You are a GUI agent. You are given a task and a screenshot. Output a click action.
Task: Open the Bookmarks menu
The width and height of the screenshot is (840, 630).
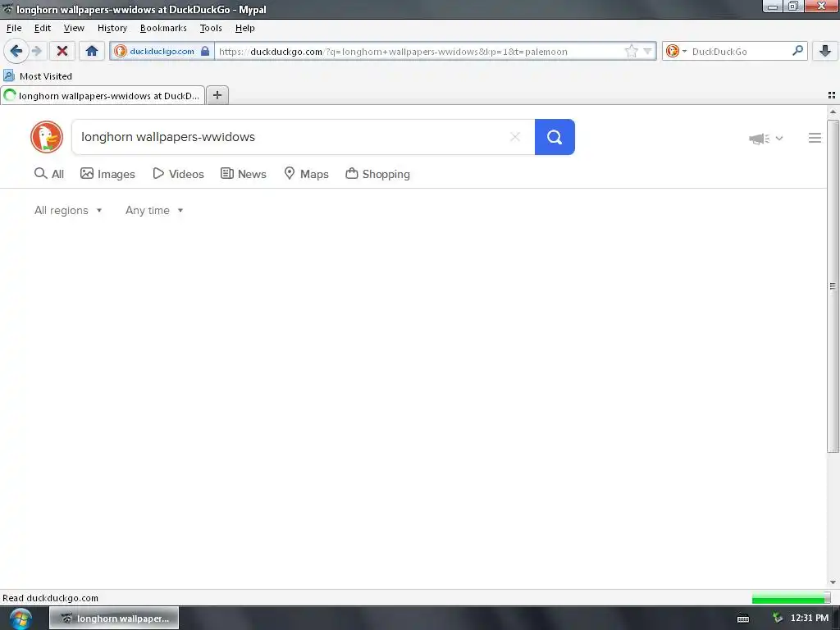coord(163,28)
